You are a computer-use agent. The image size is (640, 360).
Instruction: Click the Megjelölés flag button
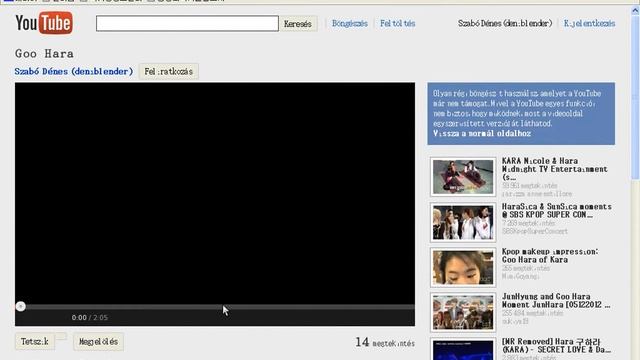[x=98, y=342]
